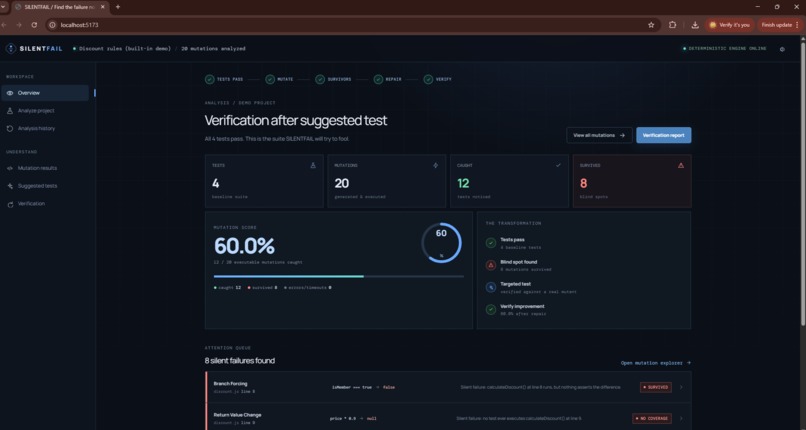Click the Targeted test blue icon

(x=491, y=287)
